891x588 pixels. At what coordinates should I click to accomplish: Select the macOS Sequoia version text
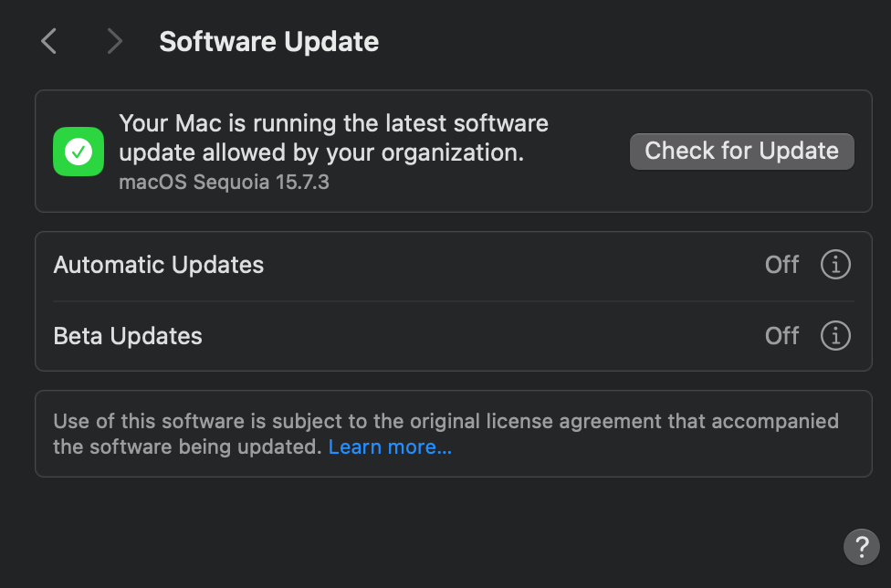tap(224, 182)
